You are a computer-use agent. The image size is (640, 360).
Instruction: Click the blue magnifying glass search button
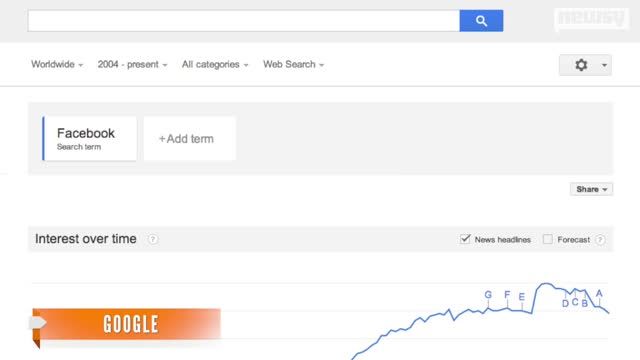coord(481,21)
